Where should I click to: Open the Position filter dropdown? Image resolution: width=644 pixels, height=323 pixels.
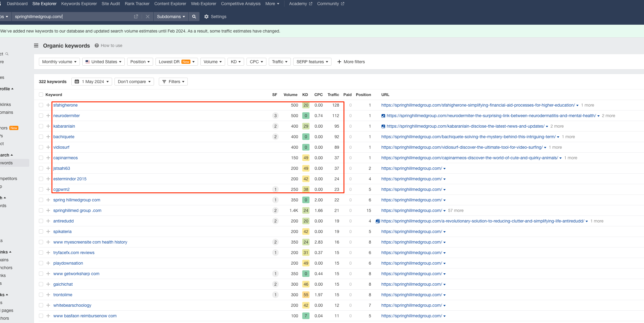click(140, 62)
